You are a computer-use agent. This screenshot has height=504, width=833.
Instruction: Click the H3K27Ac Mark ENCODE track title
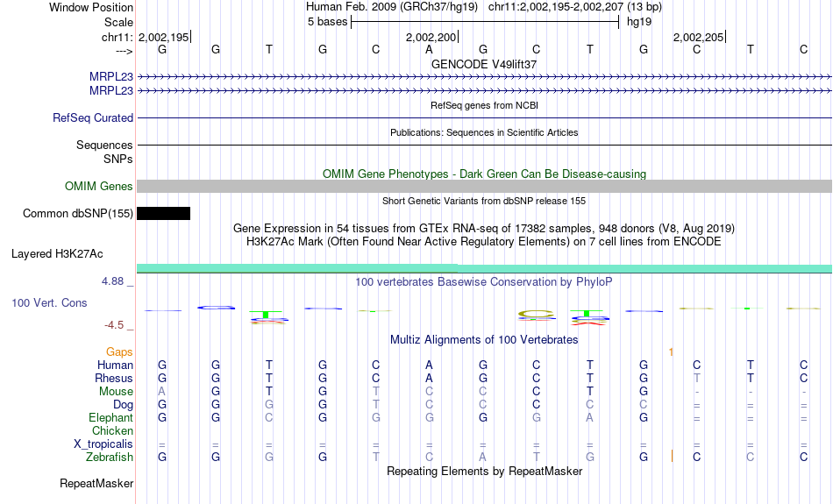coord(484,242)
